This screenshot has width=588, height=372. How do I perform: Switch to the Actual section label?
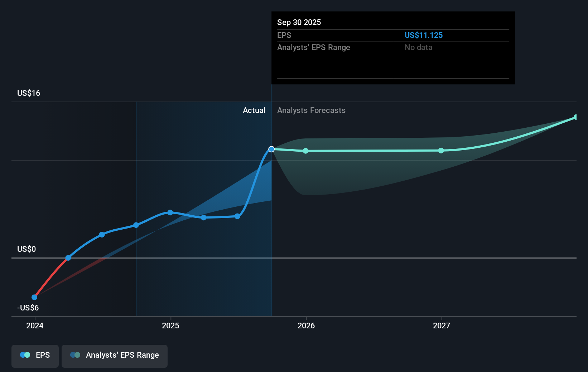tap(254, 110)
